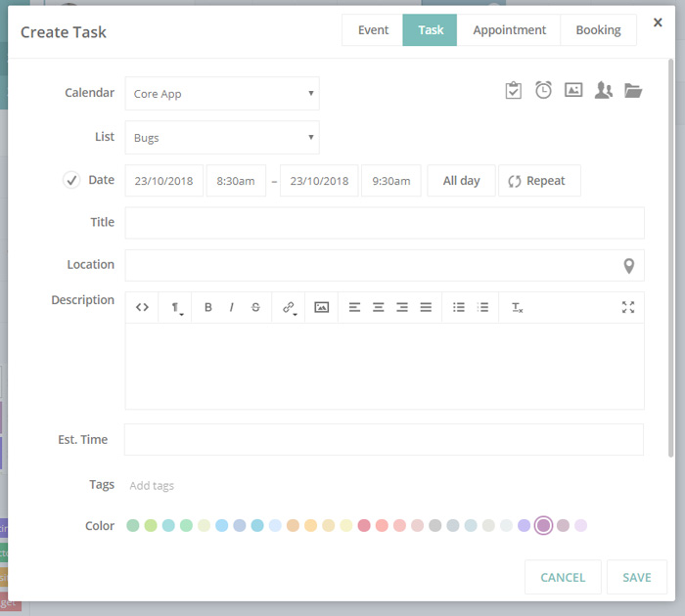The image size is (685, 616).
Task: Align description text right
Action: [x=402, y=307]
